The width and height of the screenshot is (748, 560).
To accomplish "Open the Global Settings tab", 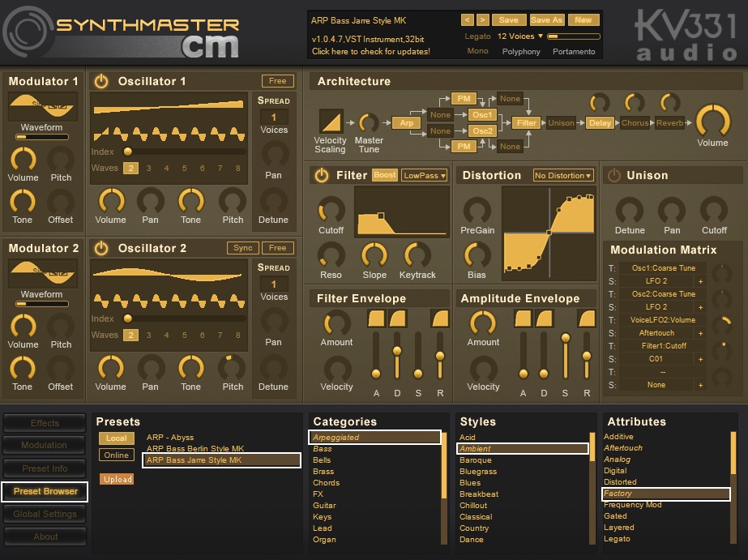I will tap(45, 514).
